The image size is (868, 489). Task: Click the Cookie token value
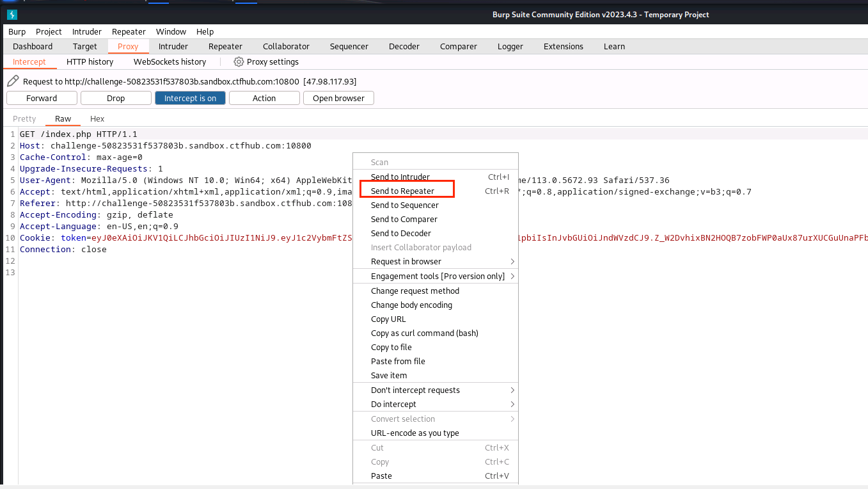[x=221, y=237]
